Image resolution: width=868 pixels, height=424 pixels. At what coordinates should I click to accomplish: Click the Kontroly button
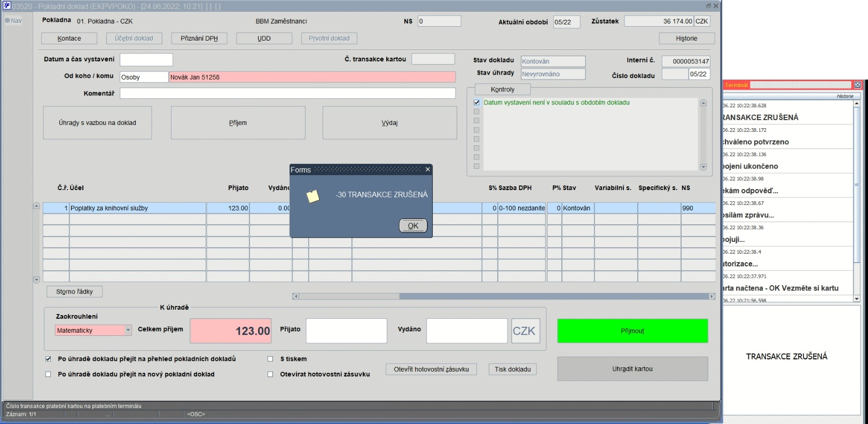pos(503,89)
